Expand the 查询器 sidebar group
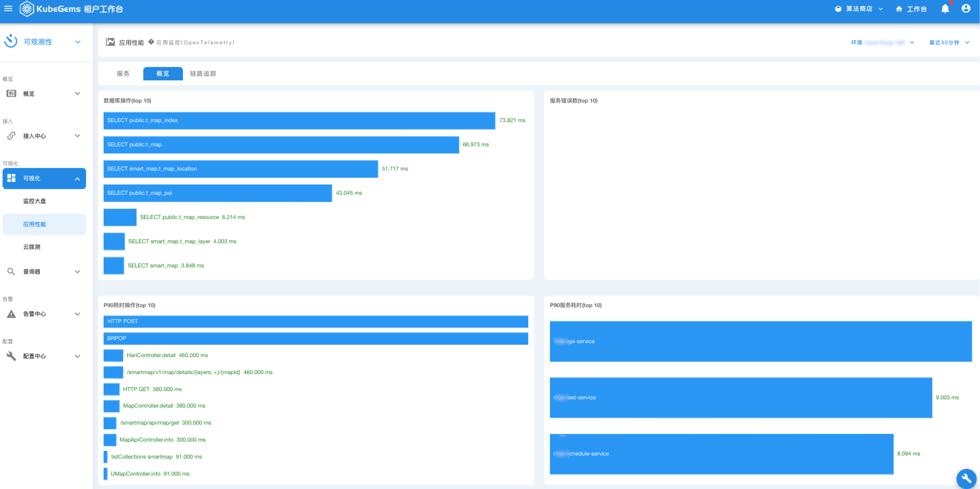Viewport: 980px width, 489px height. (x=78, y=272)
